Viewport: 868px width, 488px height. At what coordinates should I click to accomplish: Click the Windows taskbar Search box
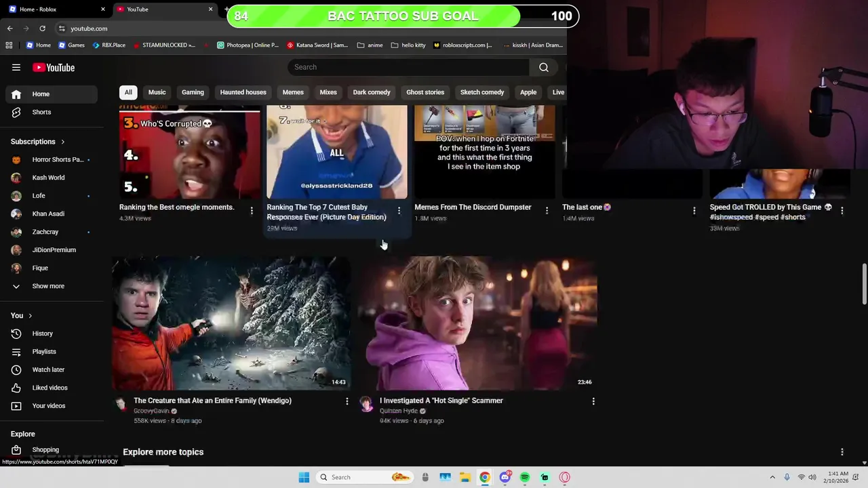366,477
